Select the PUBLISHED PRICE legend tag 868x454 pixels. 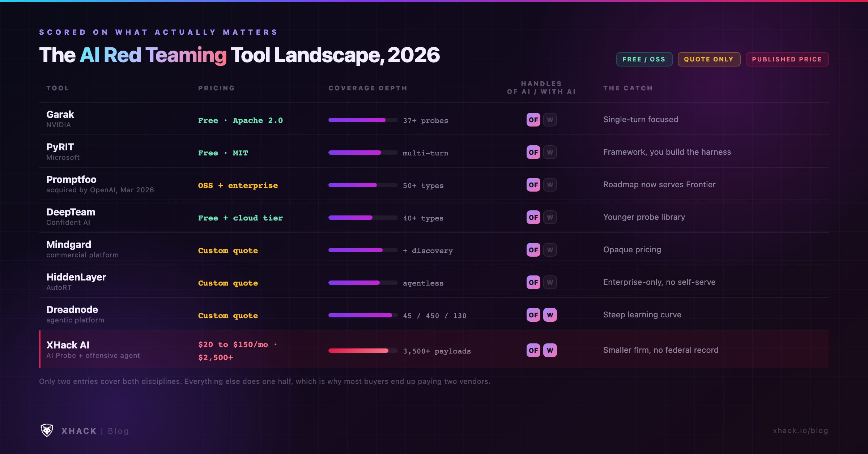[x=787, y=59]
